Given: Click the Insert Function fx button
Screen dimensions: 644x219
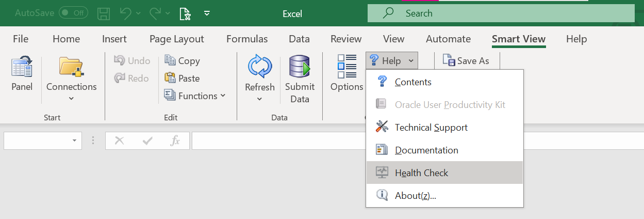Looking at the screenshot, I should coord(175,140).
